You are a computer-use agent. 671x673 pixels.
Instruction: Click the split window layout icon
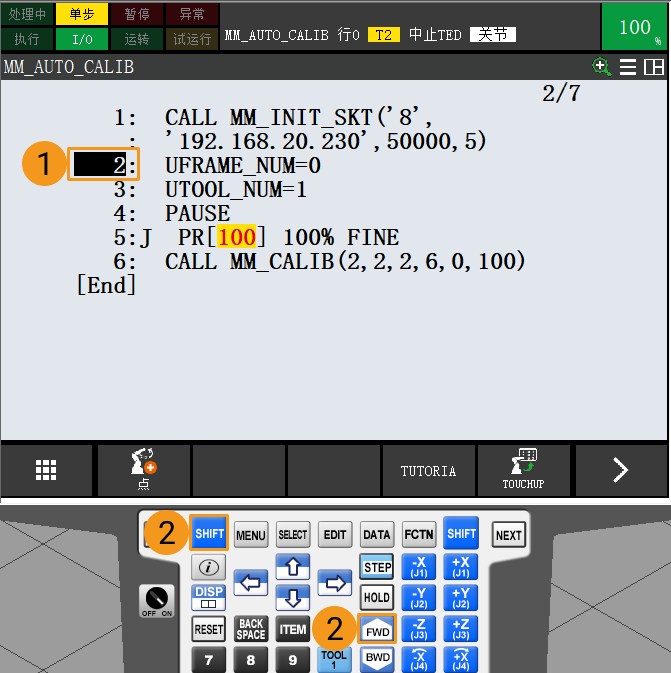point(654,67)
